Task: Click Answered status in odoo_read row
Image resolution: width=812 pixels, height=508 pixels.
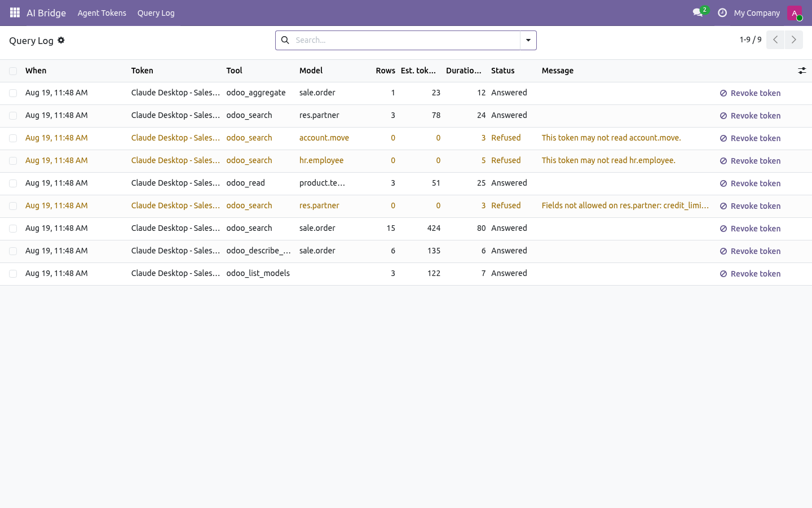Action: tap(509, 183)
